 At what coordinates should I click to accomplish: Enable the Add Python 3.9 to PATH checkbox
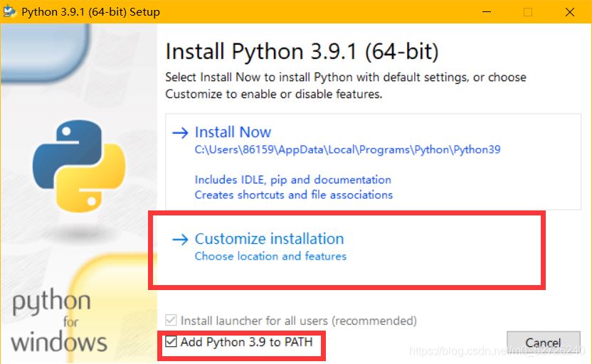tap(171, 342)
